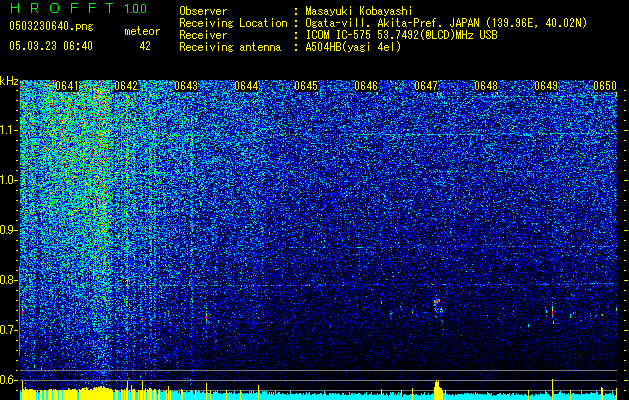Screen dimensions: 629x400
Task: Click the meteor label above the count
Action: [x=142, y=31]
